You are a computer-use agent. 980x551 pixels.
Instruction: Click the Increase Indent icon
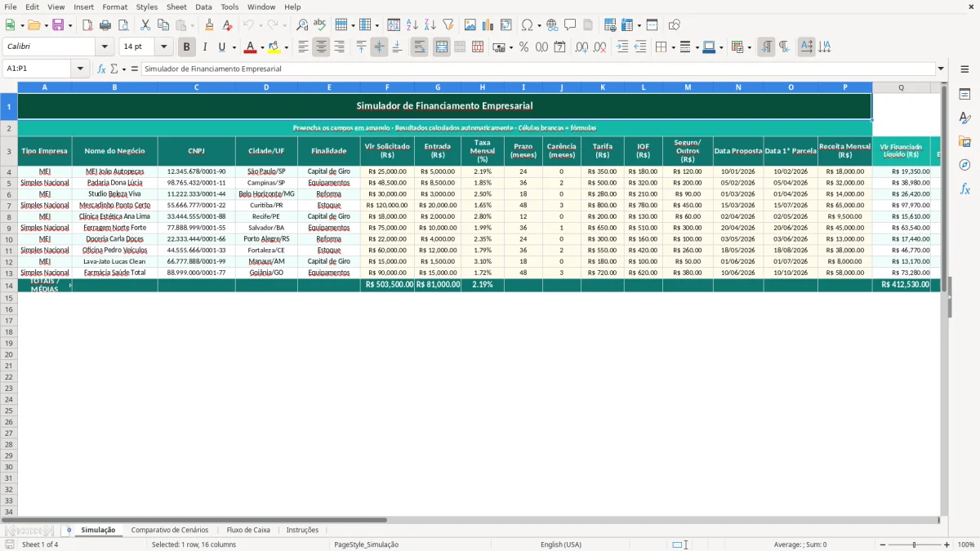[622, 47]
